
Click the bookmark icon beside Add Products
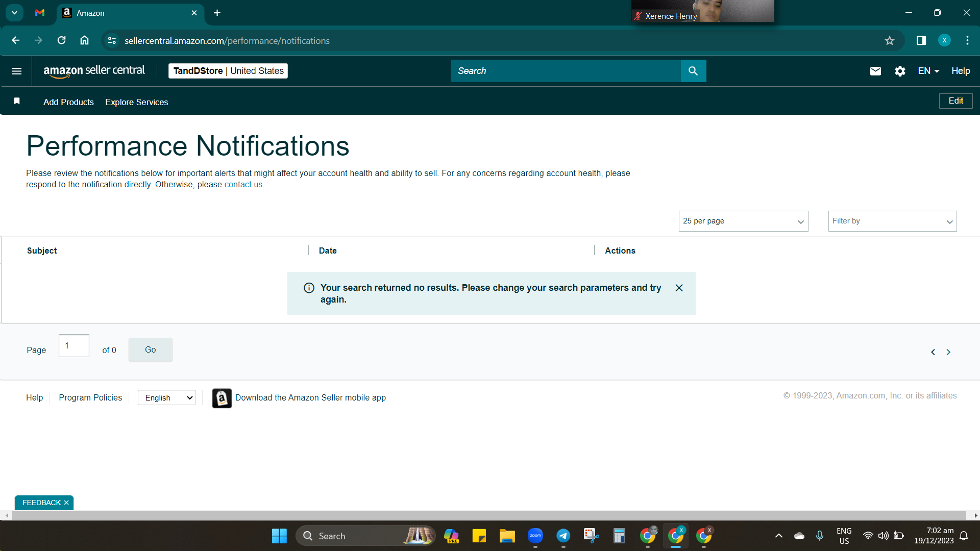tap(17, 101)
